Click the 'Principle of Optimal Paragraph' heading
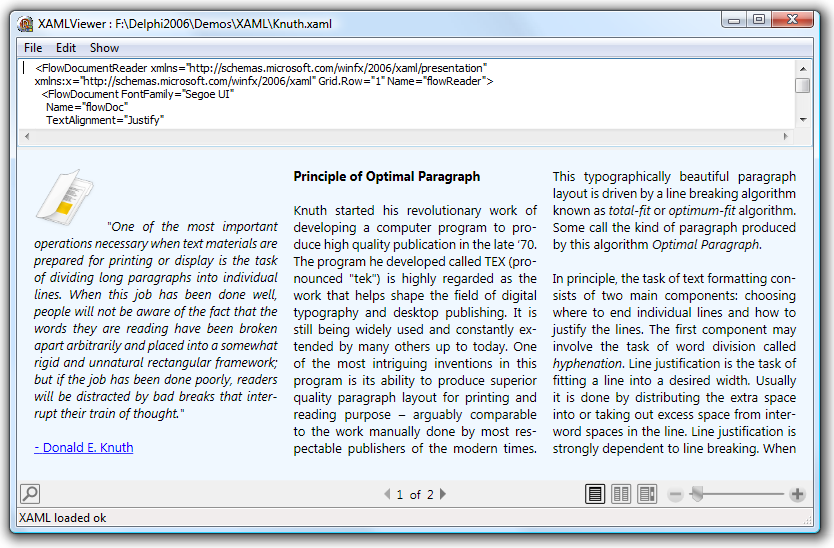This screenshot has height=548, width=834. click(x=387, y=177)
